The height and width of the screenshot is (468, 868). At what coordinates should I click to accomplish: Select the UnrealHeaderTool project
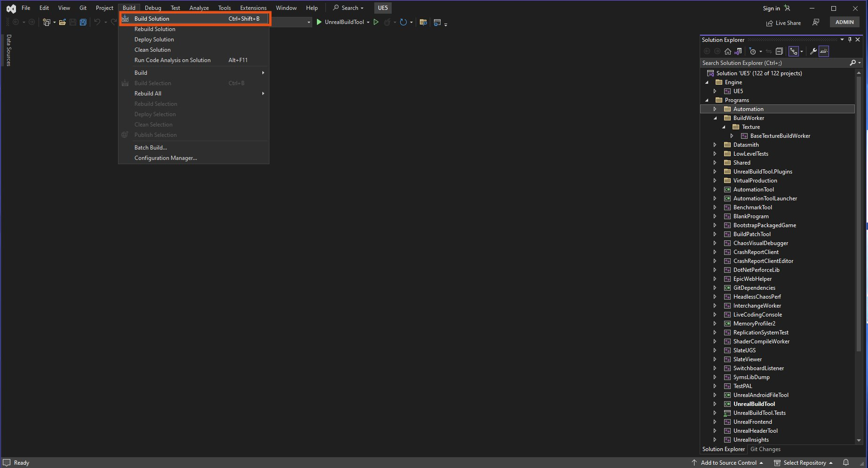click(755, 431)
